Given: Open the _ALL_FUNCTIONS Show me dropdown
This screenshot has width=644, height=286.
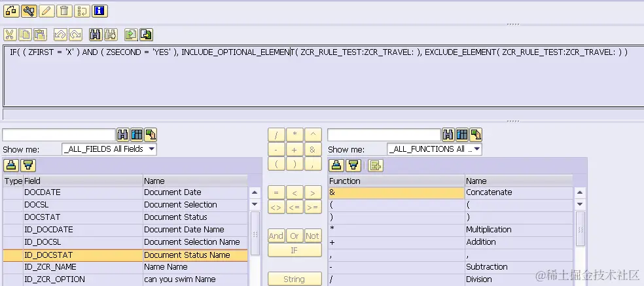Looking at the screenshot, I should point(435,149).
